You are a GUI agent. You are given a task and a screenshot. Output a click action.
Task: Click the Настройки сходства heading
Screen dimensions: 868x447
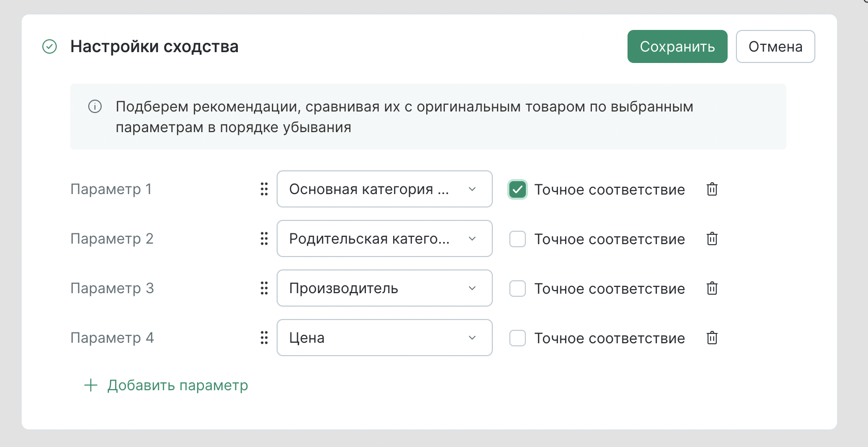(154, 46)
